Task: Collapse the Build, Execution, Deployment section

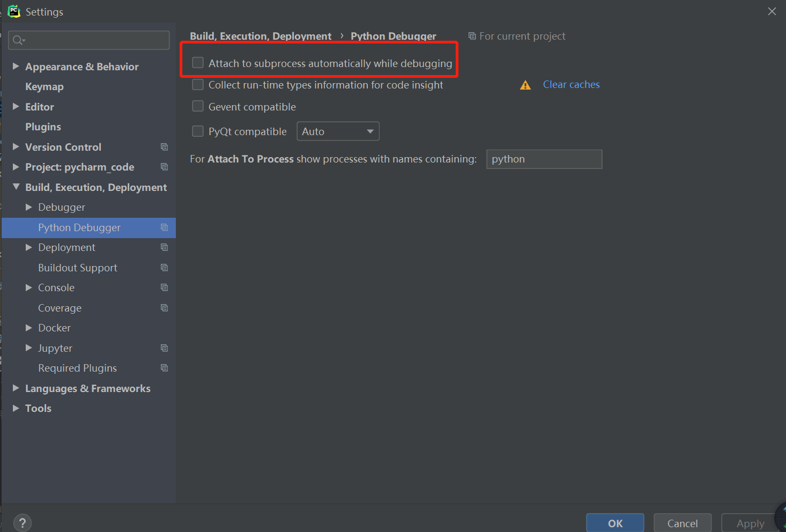Action: tap(16, 187)
